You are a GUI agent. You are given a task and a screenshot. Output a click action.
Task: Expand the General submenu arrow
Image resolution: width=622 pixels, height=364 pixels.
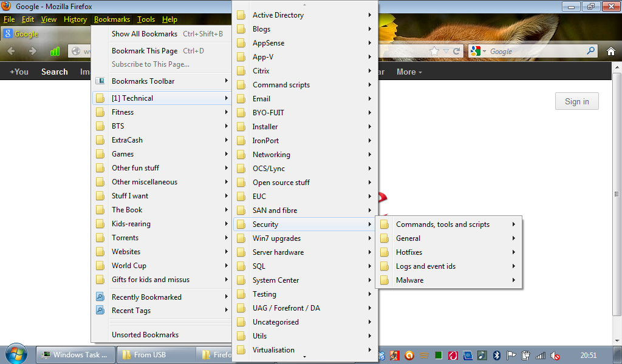[514, 238]
